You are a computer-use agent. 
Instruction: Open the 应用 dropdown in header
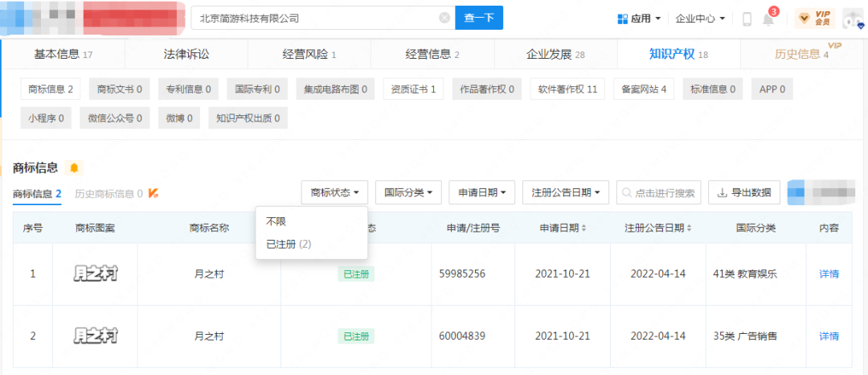639,19
